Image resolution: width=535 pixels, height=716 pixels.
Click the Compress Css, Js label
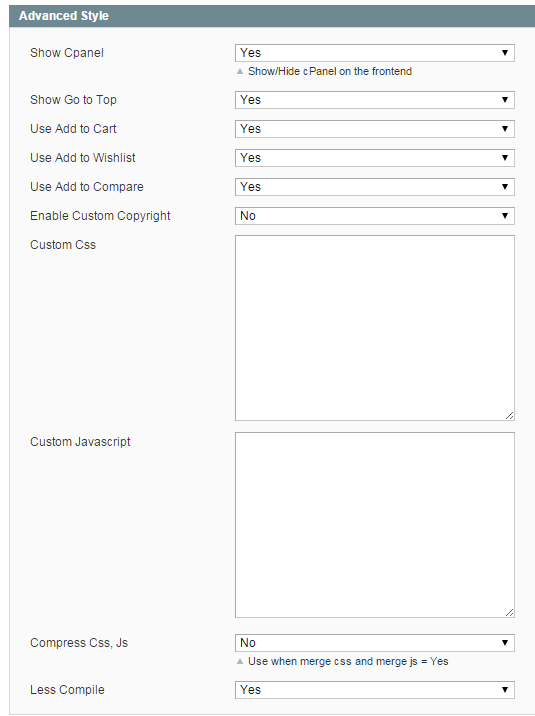click(x=79, y=643)
